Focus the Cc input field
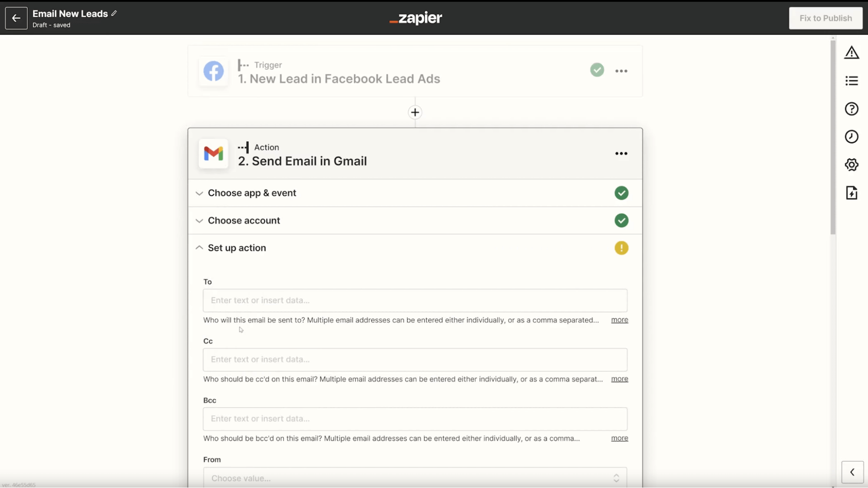The image size is (868, 488). click(415, 359)
